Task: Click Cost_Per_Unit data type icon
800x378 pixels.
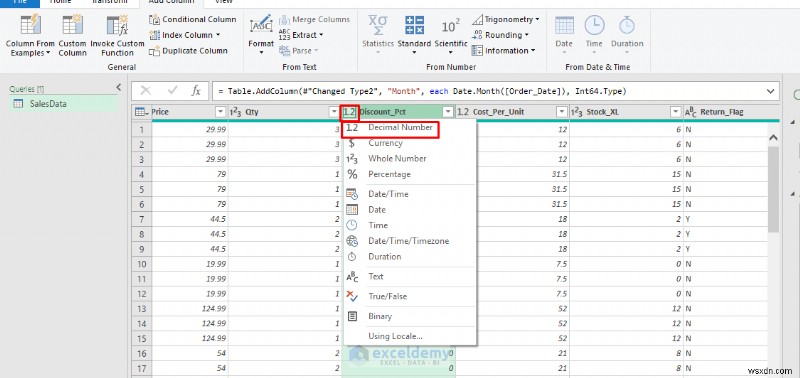Action: click(x=463, y=112)
